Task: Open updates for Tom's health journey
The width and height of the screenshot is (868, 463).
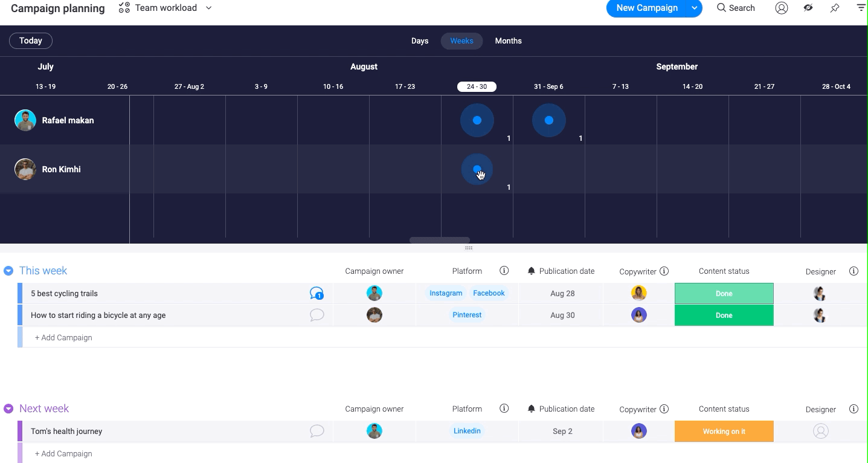Action: tap(317, 431)
